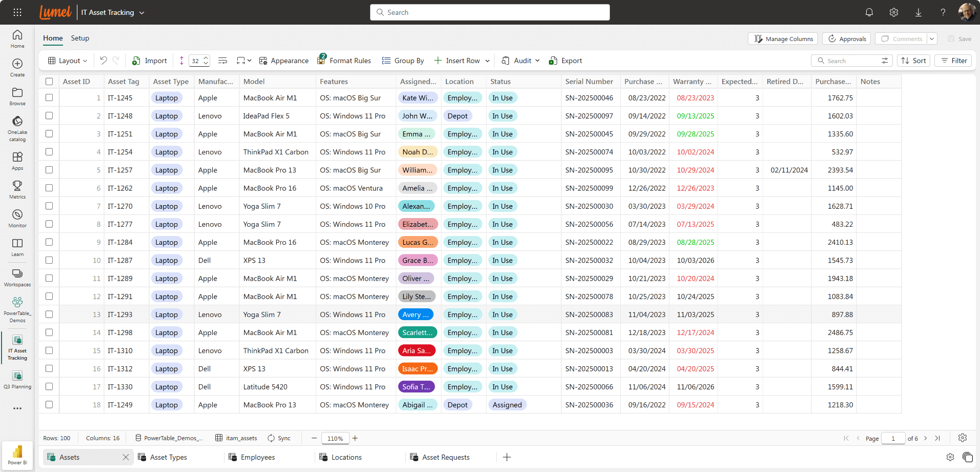Select checkbox for row IT-1245
Image resolution: width=980 pixels, height=472 pixels.
[49, 97]
